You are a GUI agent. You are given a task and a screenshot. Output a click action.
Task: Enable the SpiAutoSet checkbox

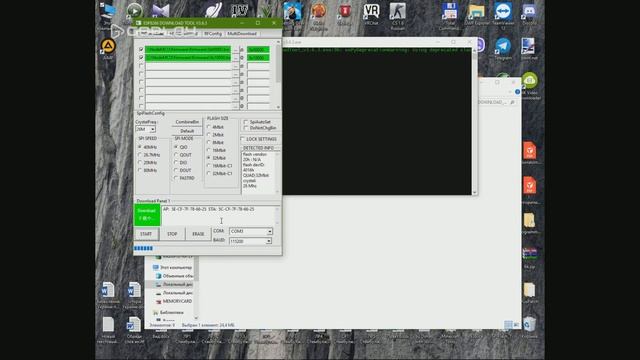[x=246, y=122]
